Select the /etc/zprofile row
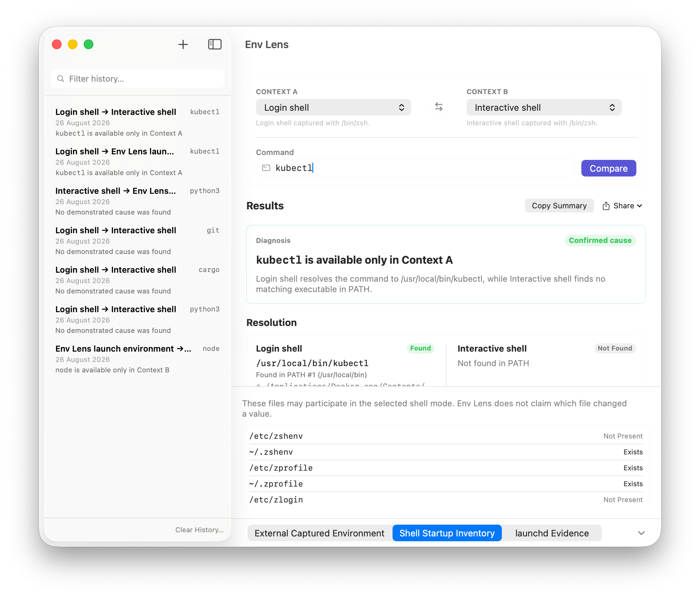Image resolution: width=700 pixels, height=598 pixels. pos(446,468)
